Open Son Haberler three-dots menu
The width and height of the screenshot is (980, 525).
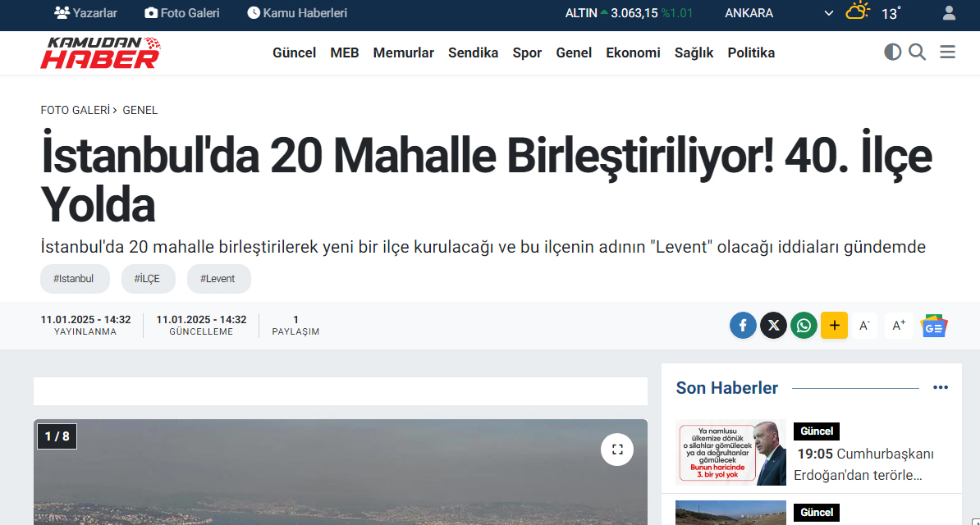[x=941, y=387]
